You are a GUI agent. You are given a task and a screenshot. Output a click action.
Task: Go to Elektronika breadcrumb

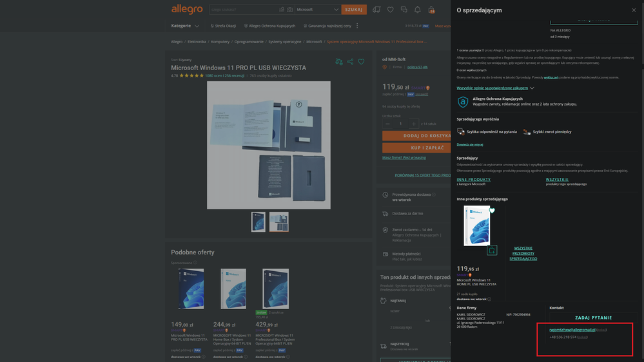coord(197,42)
